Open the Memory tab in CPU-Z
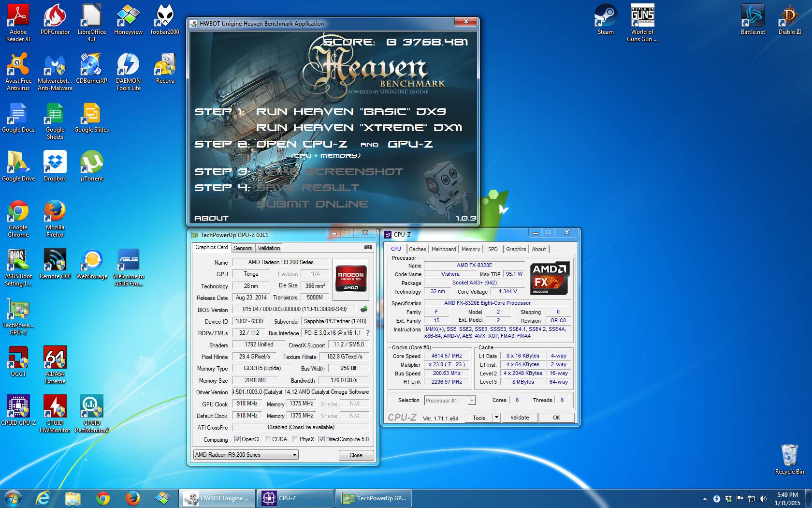 (x=471, y=249)
